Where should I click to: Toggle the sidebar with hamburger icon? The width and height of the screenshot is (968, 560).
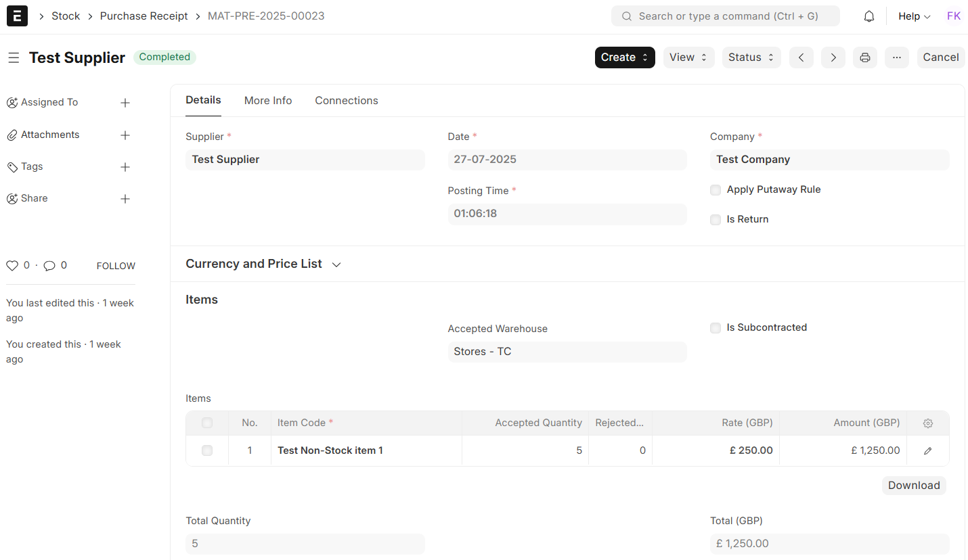pos(14,58)
